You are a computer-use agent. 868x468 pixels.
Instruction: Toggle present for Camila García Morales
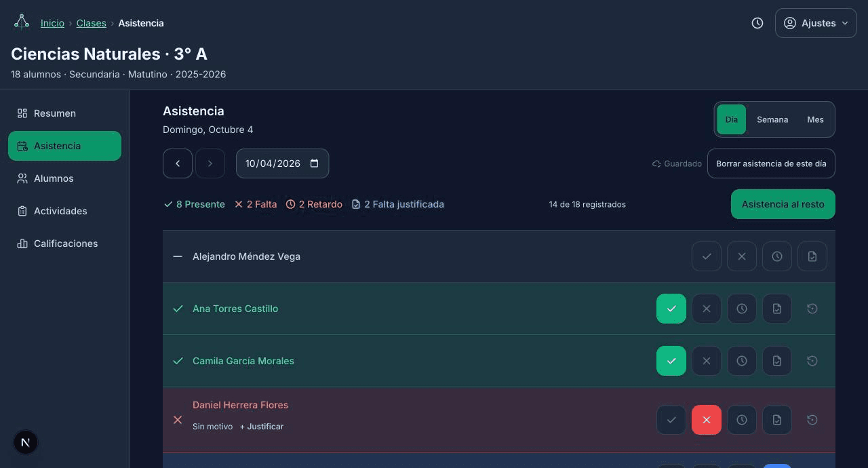[671, 361]
